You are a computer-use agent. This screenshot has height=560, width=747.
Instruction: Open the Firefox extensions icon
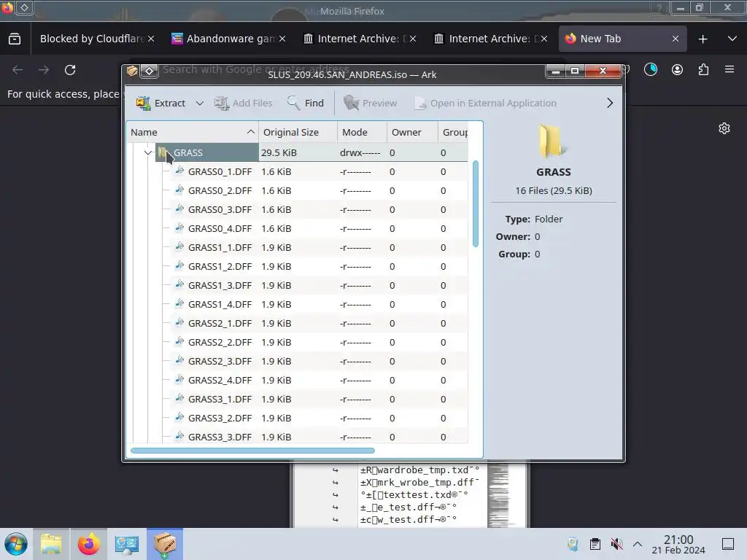(703, 70)
